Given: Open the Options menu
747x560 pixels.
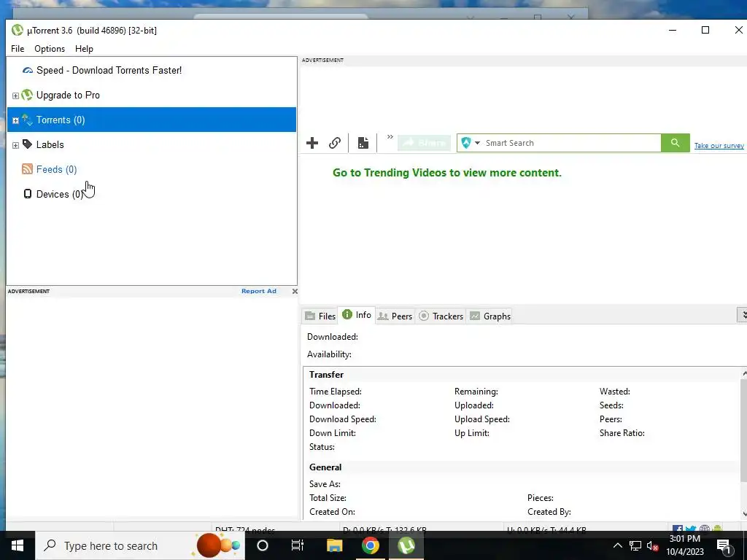Looking at the screenshot, I should 50,49.
